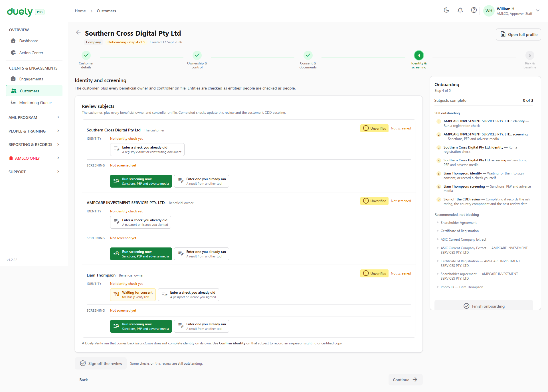The width and height of the screenshot is (548, 392).
Task: Sign off the review
Action: pyautogui.click(x=101, y=363)
